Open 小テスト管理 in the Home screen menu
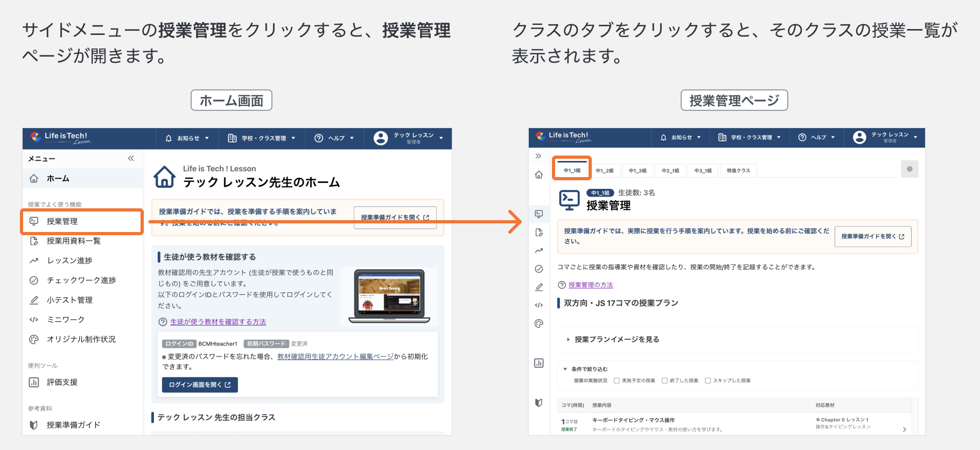This screenshot has width=980, height=450. pyautogui.click(x=69, y=300)
